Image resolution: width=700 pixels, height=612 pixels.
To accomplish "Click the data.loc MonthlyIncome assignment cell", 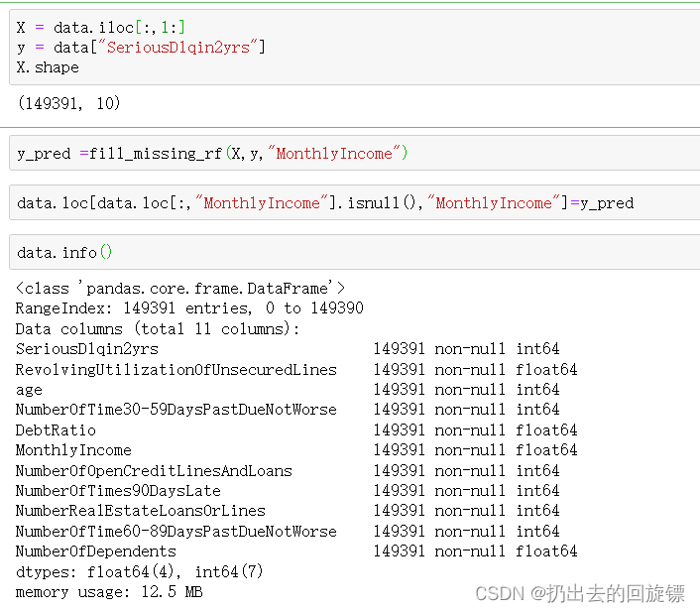I will [355, 202].
